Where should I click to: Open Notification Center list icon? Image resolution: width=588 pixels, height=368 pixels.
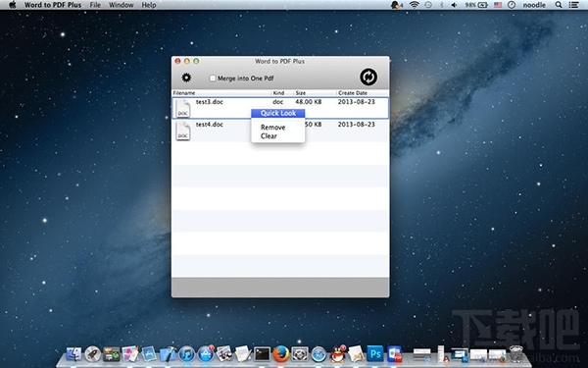pyautogui.click(x=573, y=5)
